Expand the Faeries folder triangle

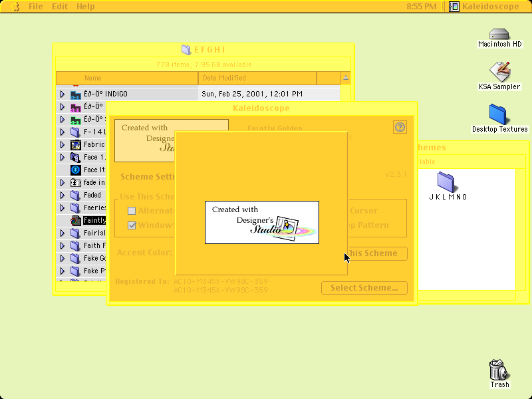coord(62,207)
